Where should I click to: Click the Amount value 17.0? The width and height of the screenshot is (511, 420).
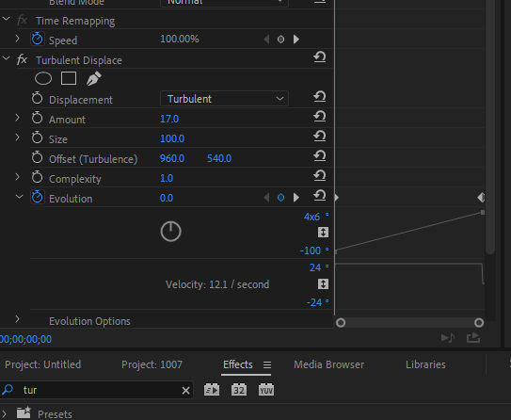click(x=169, y=119)
